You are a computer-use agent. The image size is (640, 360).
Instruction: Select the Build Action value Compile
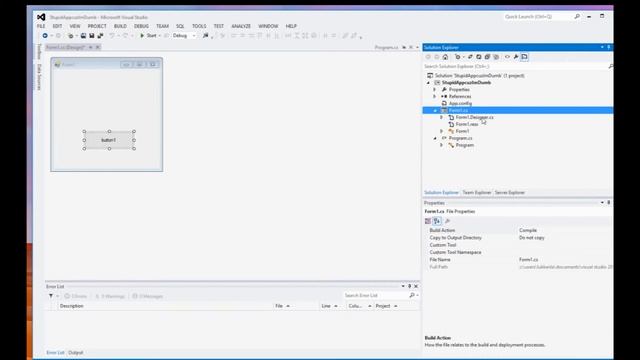click(528, 231)
